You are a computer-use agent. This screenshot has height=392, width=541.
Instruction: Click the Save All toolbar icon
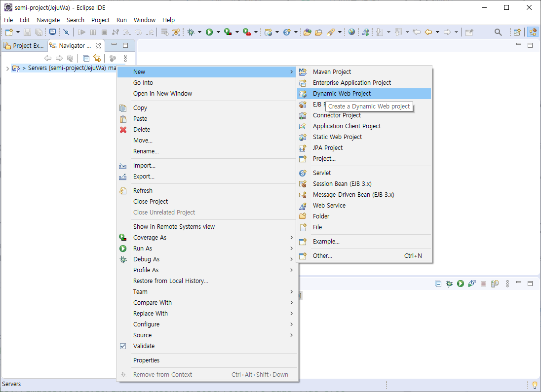(x=39, y=32)
